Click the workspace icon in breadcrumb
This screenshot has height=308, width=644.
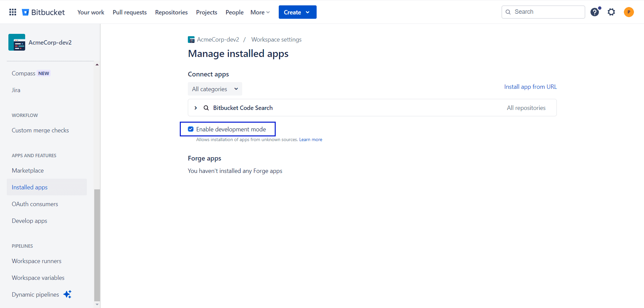pyautogui.click(x=191, y=40)
